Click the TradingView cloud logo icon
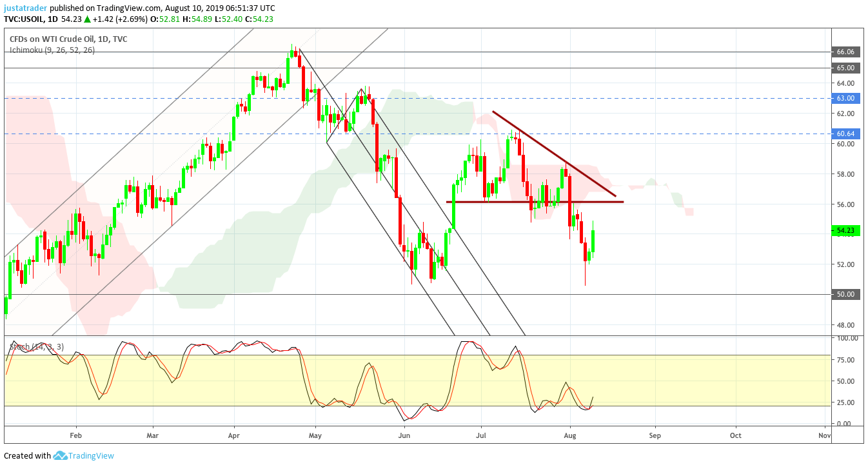The width and height of the screenshot is (868, 467). point(61,455)
